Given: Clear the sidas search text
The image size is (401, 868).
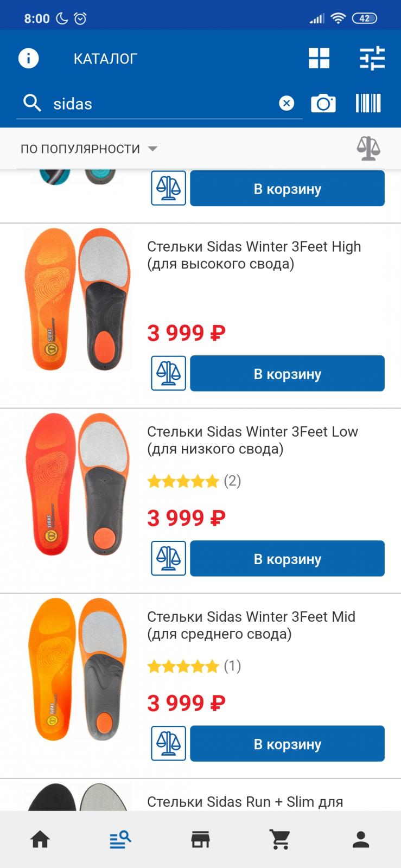Looking at the screenshot, I should click(x=287, y=103).
